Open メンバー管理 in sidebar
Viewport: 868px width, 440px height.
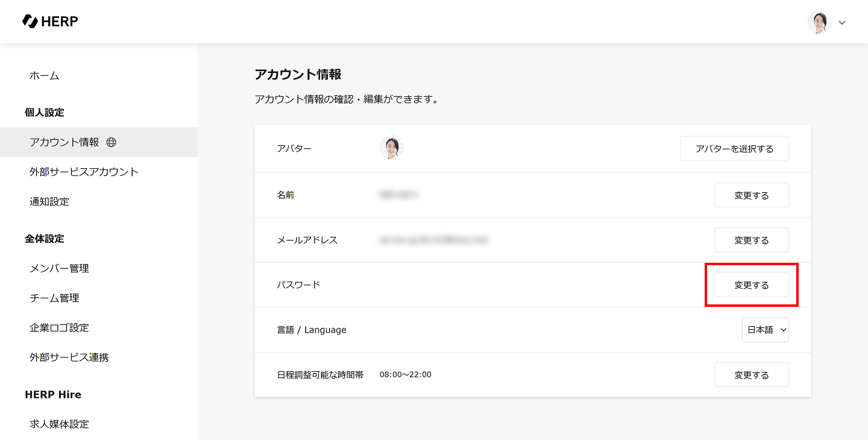[59, 268]
